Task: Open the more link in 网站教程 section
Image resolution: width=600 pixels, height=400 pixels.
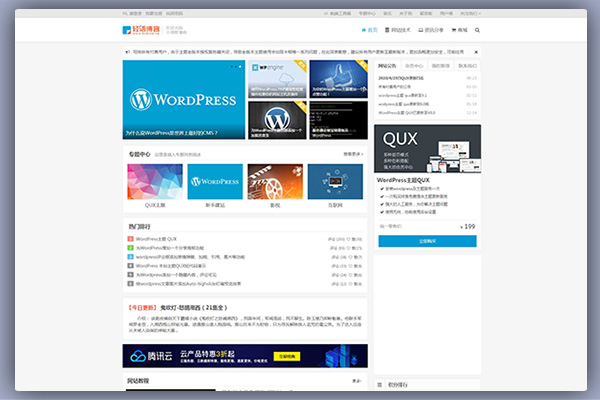Action: (356, 381)
